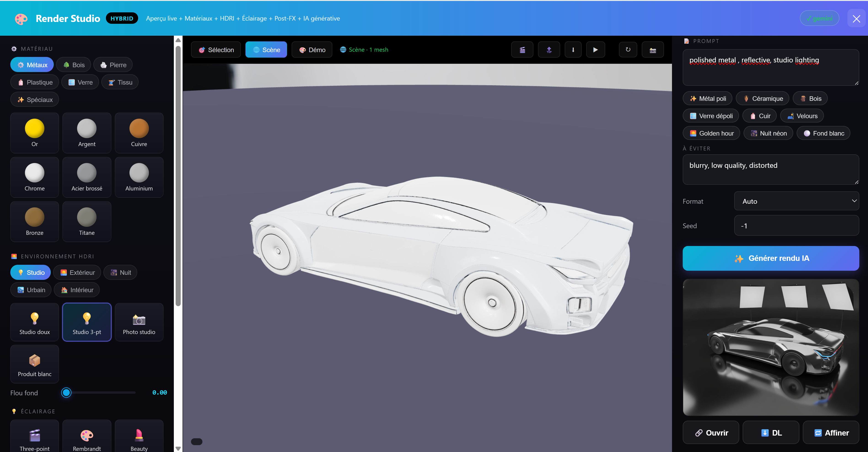Select the Bois material category
This screenshot has width=868, height=452.
74,65
